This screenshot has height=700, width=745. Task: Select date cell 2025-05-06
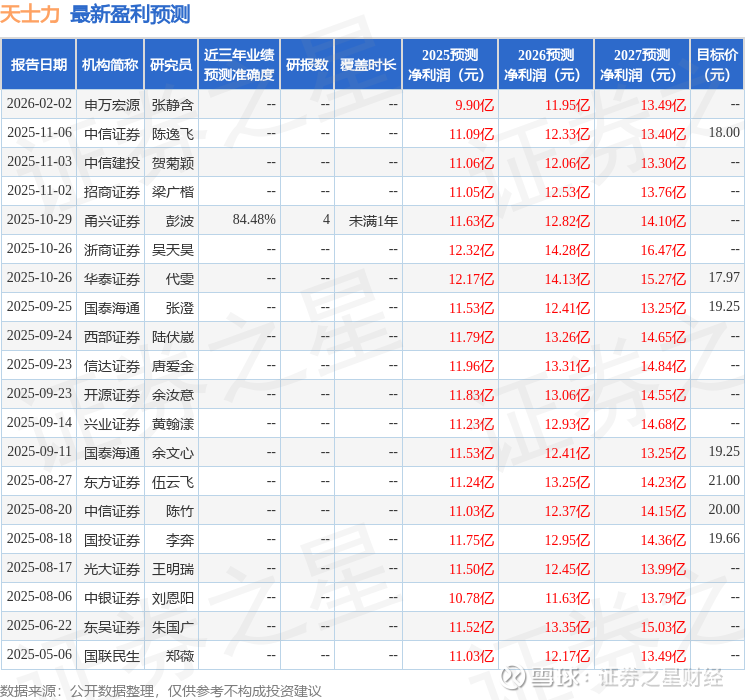click(39, 654)
